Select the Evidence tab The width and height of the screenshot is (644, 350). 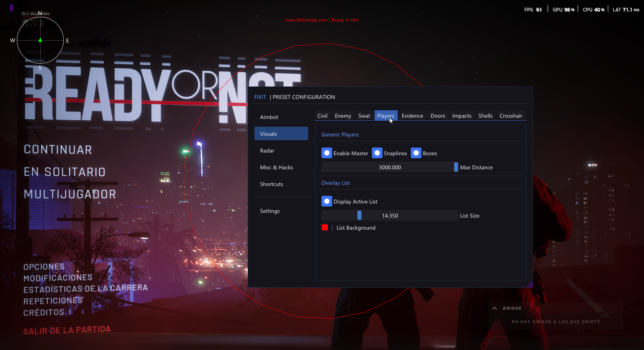(412, 116)
